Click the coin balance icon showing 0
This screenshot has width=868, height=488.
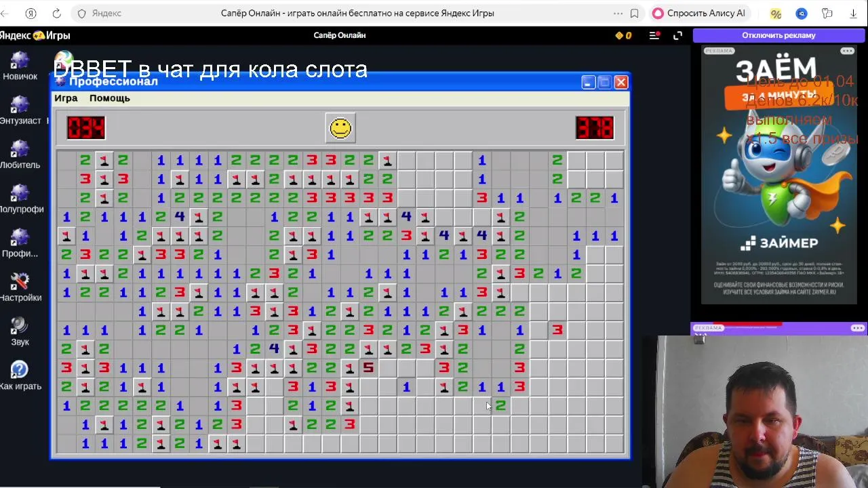coord(623,35)
